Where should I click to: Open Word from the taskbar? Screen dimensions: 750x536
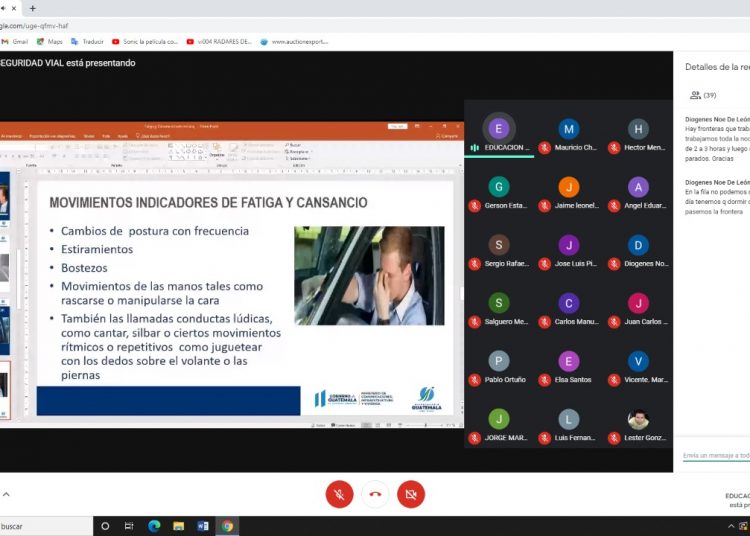pyautogui.click(x=203, y=526)
